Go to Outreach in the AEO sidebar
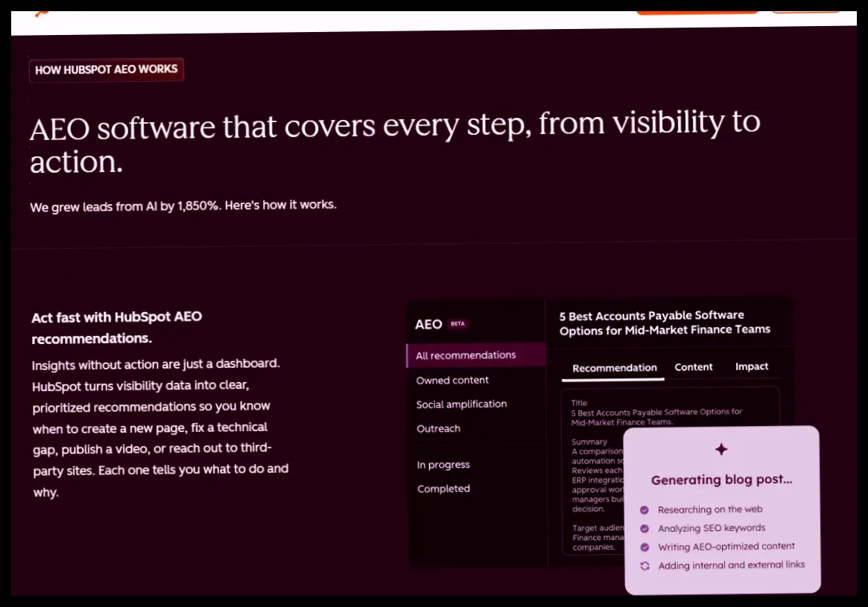This screenshot has height=607, width=868. [x=438, y=429]
